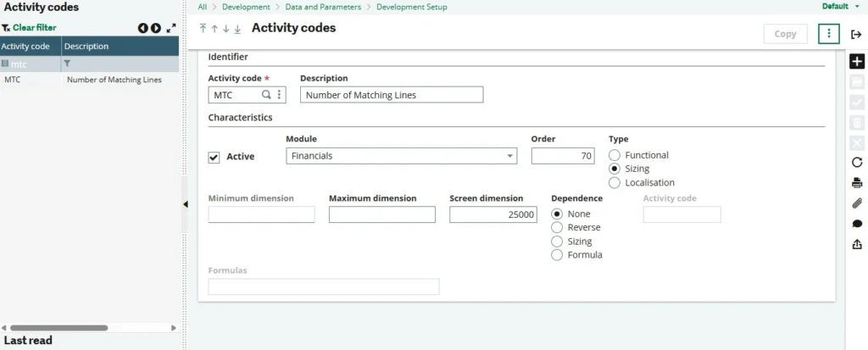Refresh the record with circular arrow

(857, 162)
